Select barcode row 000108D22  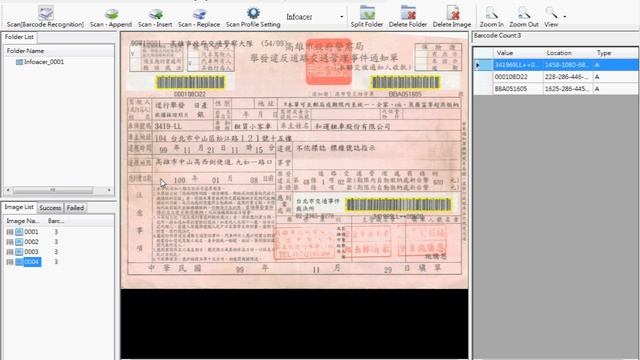tap(556, 77)
